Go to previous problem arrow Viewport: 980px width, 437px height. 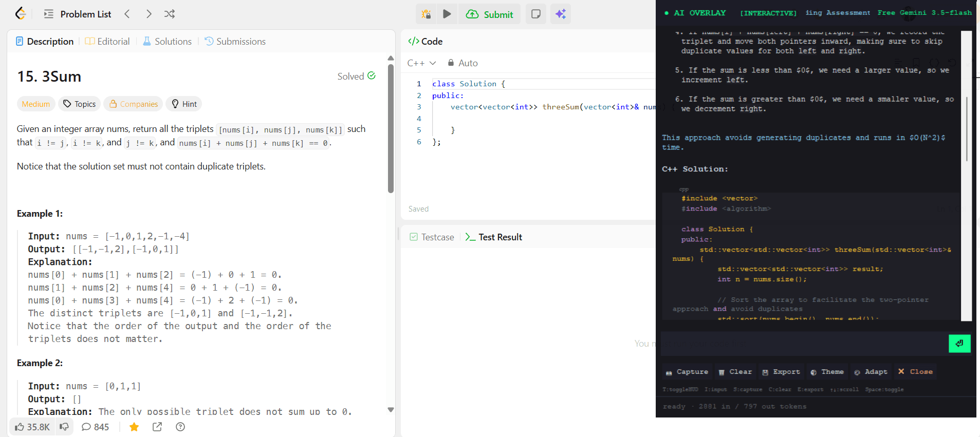[127, 14]
